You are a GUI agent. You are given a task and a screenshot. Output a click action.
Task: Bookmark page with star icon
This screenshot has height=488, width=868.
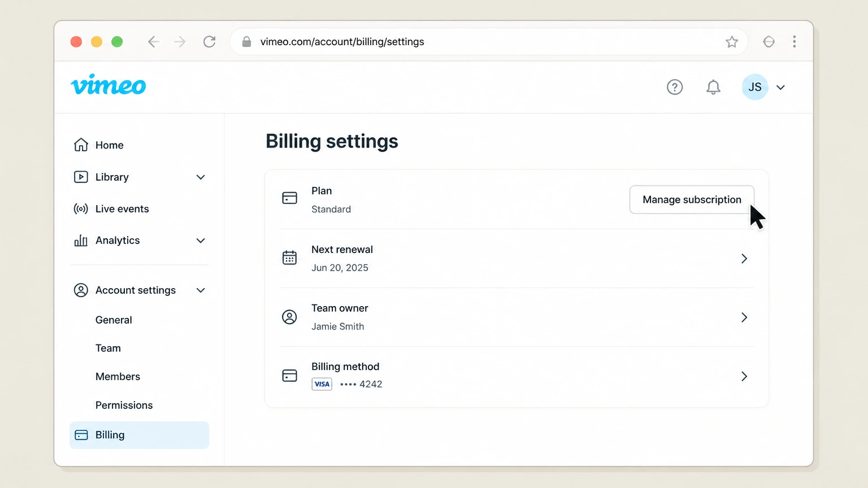pyautogui.click(x=732, y=42)
